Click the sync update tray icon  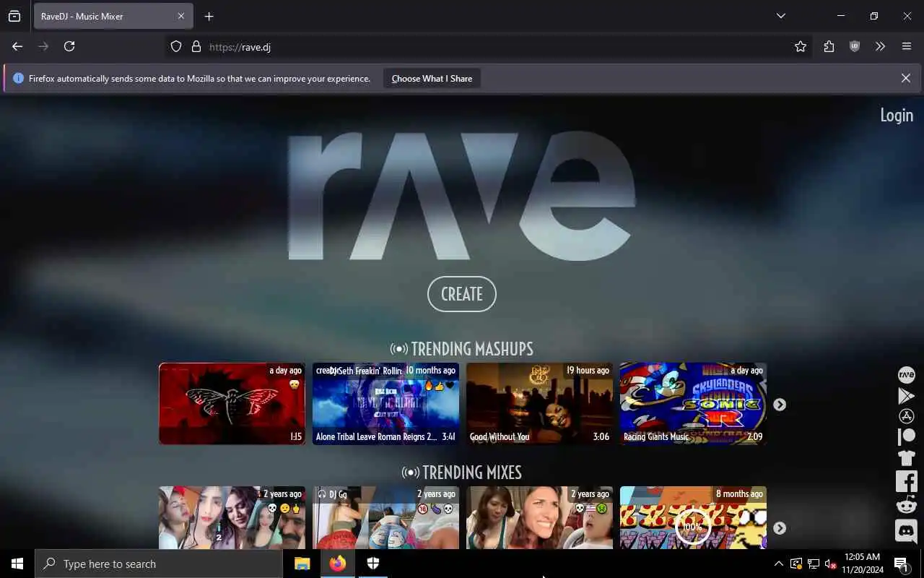tap(796, 564)
